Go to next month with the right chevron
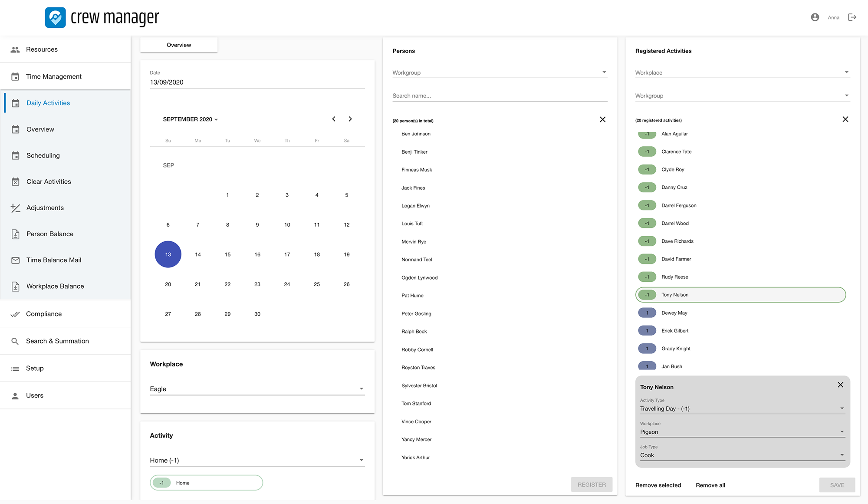The image size is (868, 504). click(350, 119)
